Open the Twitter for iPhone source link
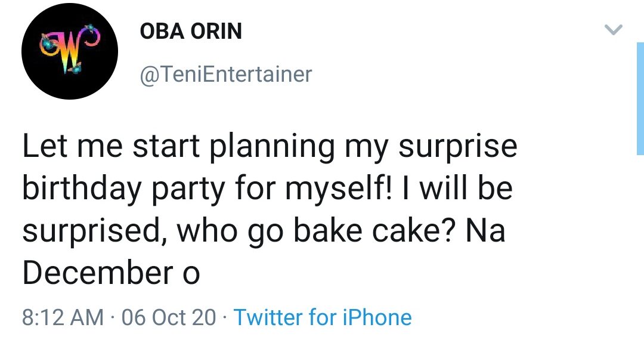The height and width of the screenshot is (346, 644). 322,317
